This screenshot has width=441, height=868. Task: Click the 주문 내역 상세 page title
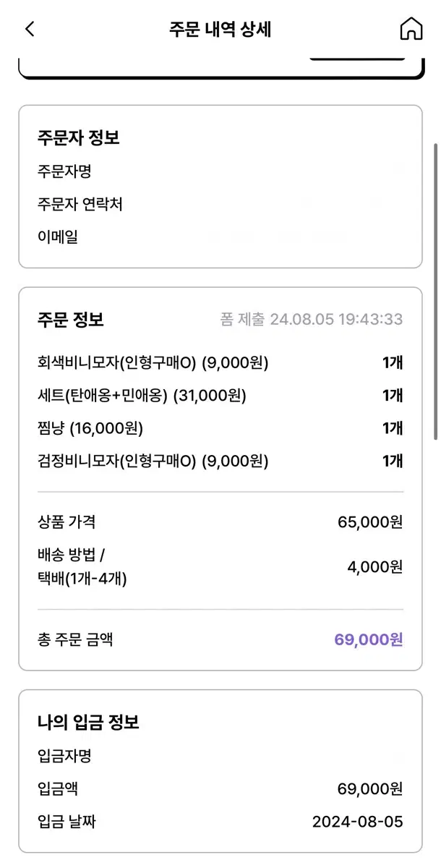click(x=220, y=30)
